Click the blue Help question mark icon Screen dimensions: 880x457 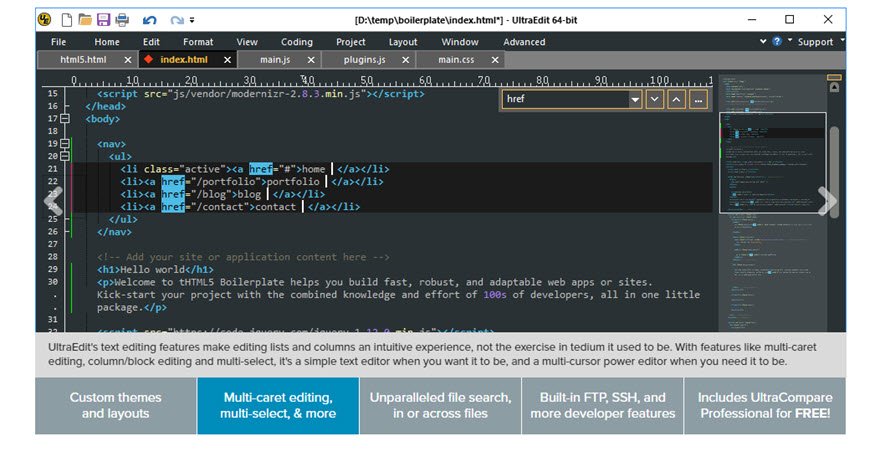(776, 42)
